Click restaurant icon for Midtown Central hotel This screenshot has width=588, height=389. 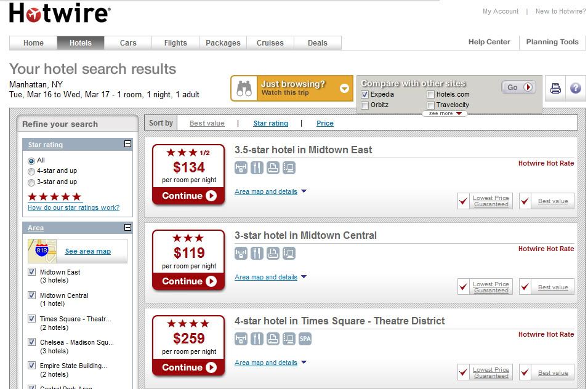257,254
